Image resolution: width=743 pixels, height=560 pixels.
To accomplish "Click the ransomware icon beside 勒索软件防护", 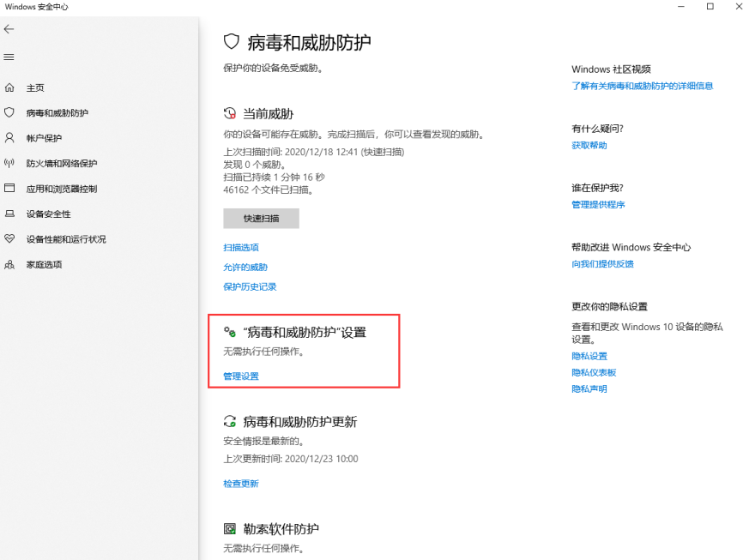I will coord(230,529).
